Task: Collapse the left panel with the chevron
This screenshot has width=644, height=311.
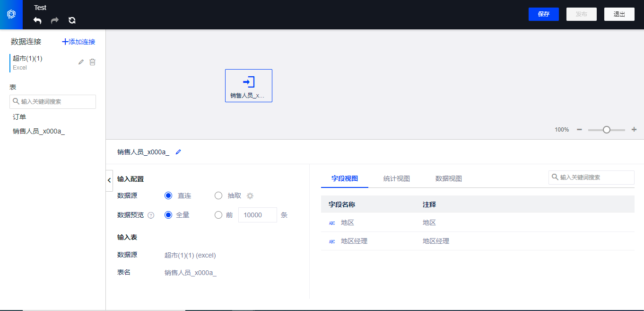Action: click(109, 180)
